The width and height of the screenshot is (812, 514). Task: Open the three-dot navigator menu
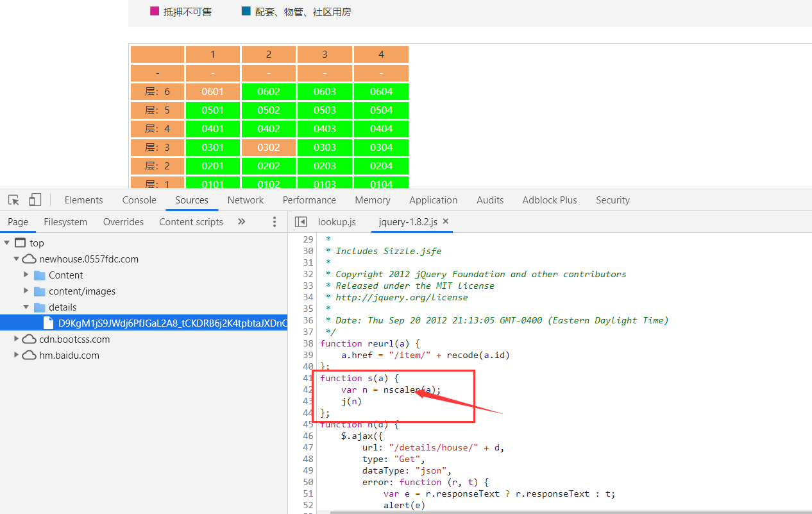pyautogui.click(x=275, y=222)
